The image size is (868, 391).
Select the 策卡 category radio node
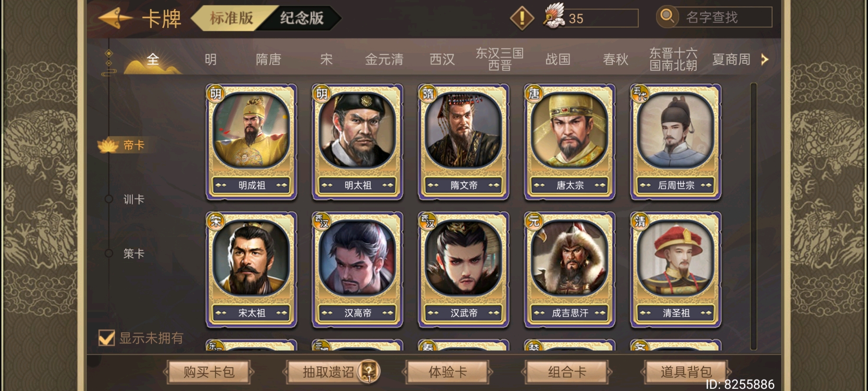(x=108, y=253)
